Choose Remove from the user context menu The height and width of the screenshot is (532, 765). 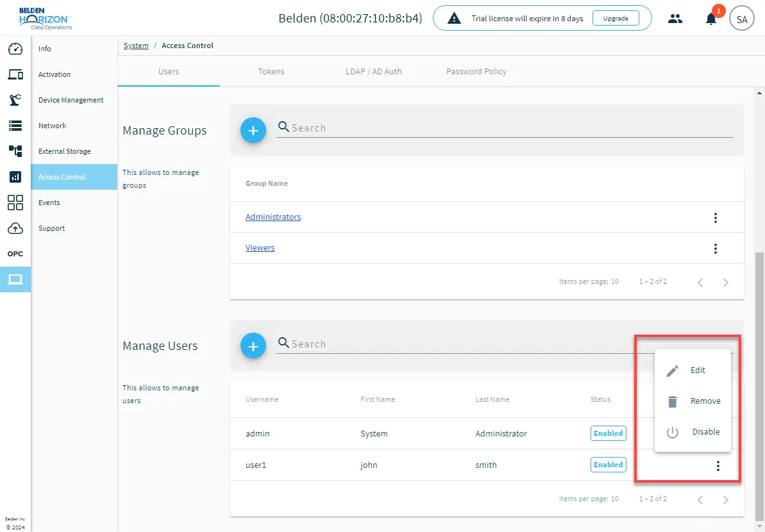(x=693, y=401)
